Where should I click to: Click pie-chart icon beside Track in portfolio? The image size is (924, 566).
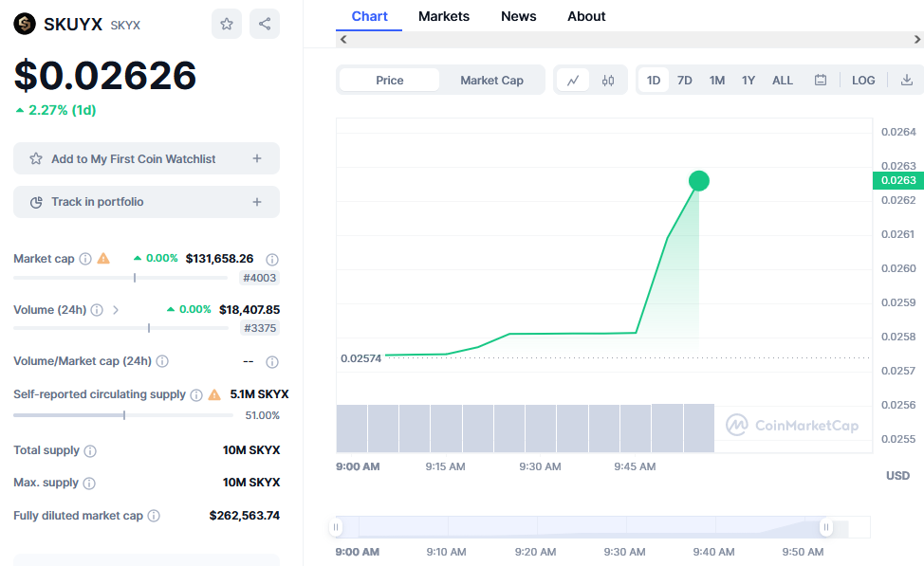[x=36, y=202]
